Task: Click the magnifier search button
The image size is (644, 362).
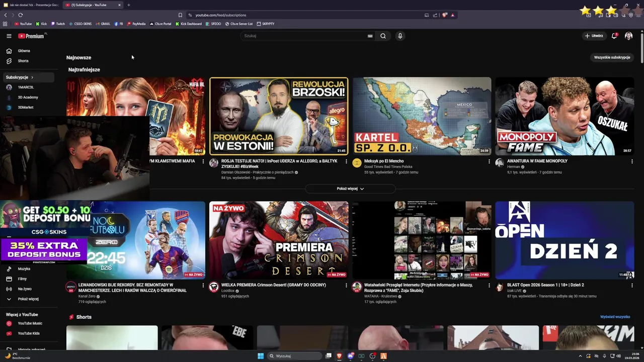Action: [383, 36]
